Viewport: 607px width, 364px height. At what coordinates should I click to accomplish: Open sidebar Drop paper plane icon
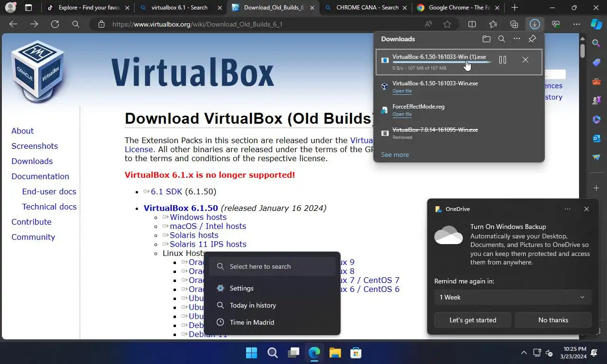click(597, 157)
